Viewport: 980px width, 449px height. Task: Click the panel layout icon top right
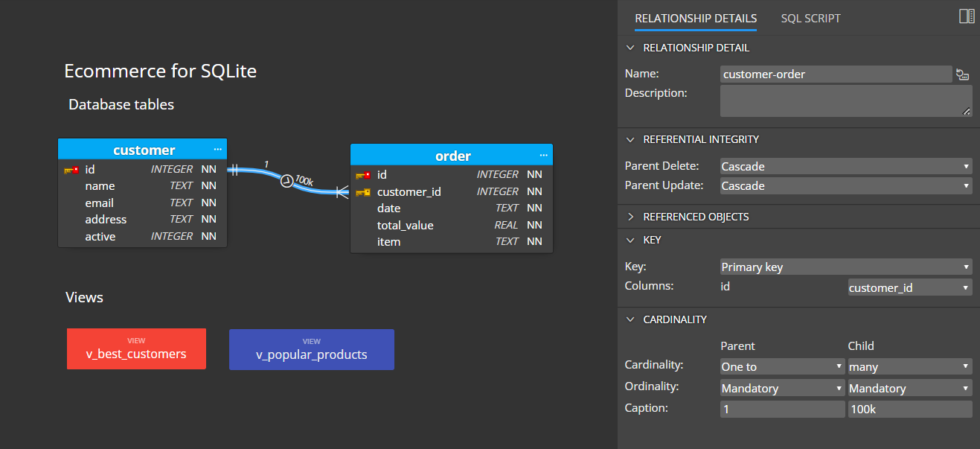coord(966,15)
